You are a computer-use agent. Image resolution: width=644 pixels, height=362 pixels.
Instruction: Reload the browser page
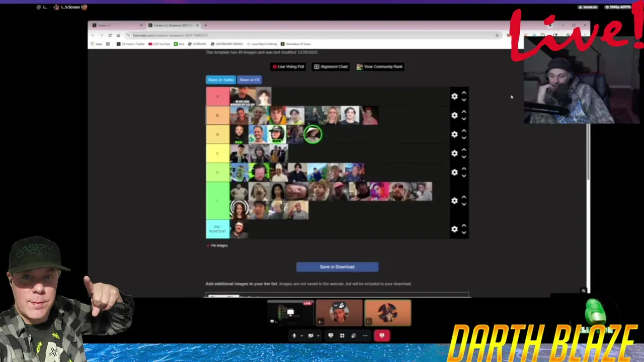(x=110, y=35)
